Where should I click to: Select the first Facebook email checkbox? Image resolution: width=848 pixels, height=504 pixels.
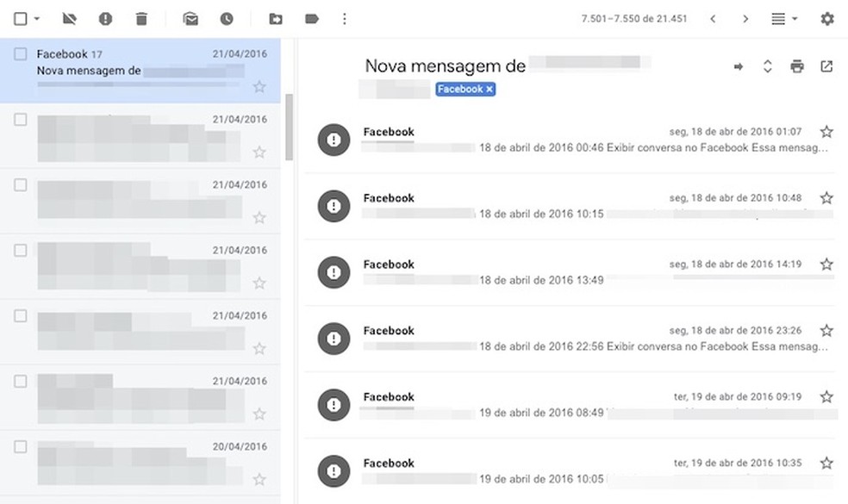(20, 53)
